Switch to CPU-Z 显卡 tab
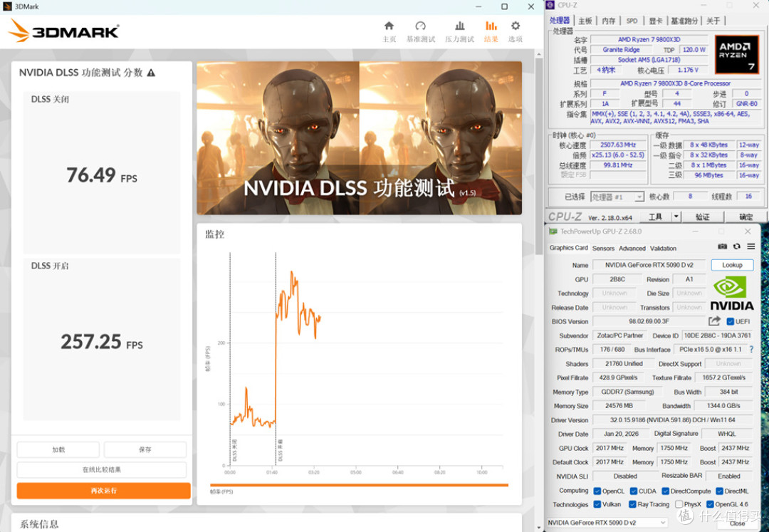 point(655,21)
